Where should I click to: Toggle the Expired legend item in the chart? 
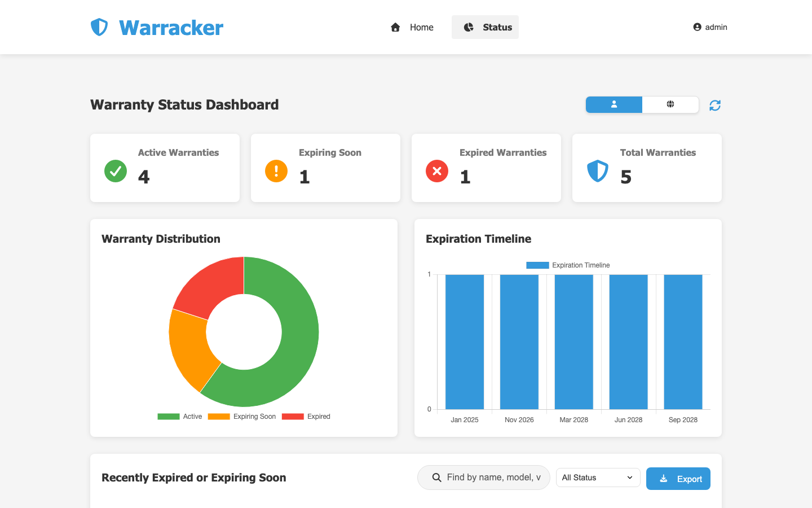pos(306,417)
